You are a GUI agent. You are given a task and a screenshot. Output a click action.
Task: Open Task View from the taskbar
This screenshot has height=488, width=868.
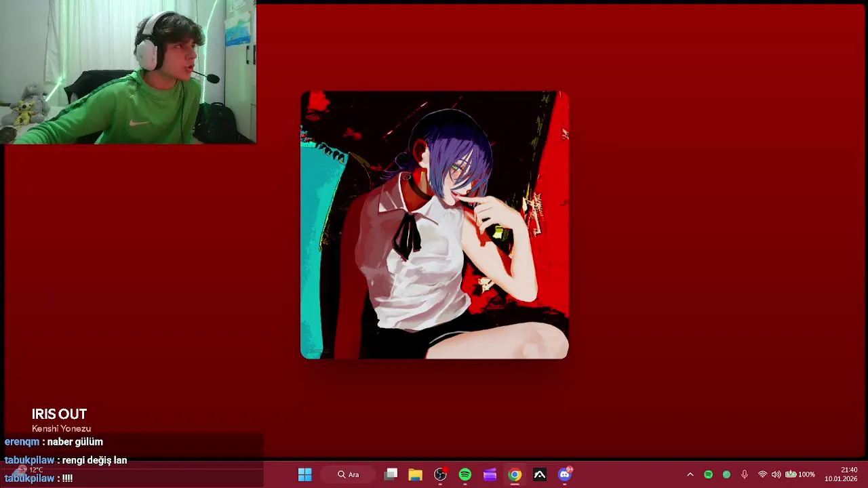click(x=391, y=474)
